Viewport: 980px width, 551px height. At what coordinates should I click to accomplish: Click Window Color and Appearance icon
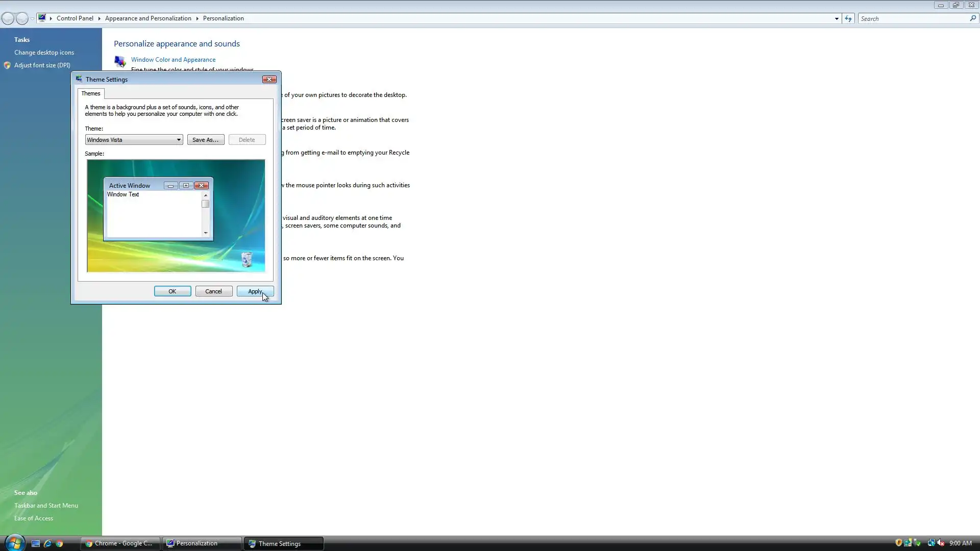tap(120, 61)
